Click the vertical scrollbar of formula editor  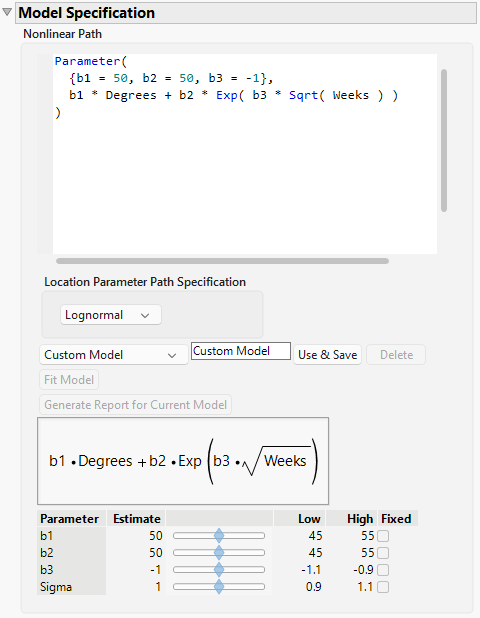(444, 141)
